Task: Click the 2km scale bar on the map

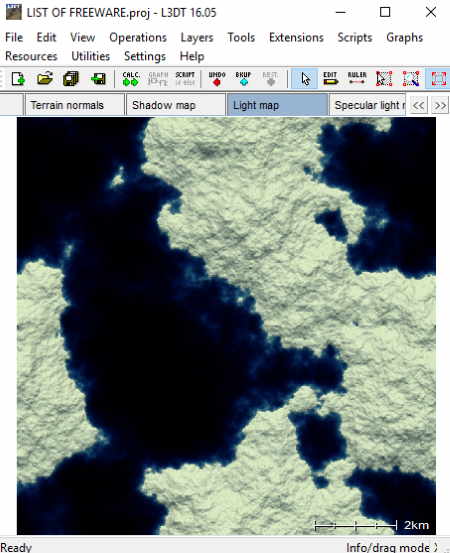Action: [372, 525]
